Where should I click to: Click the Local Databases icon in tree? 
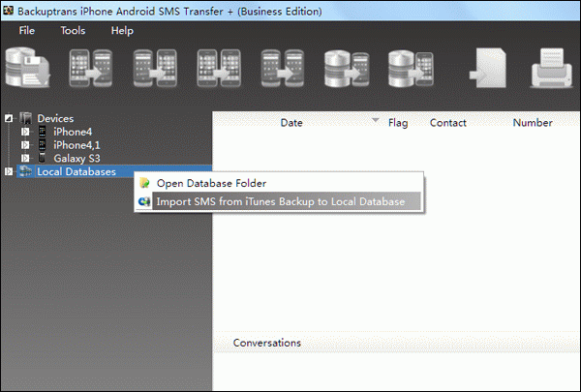pyautogui.click(x=25, y=171)
